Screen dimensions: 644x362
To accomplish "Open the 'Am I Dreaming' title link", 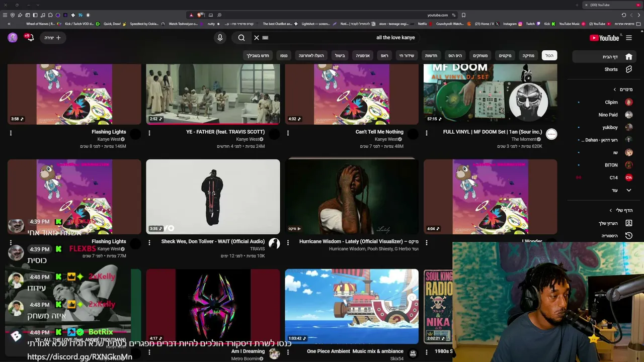I will [x=248, y=351].
